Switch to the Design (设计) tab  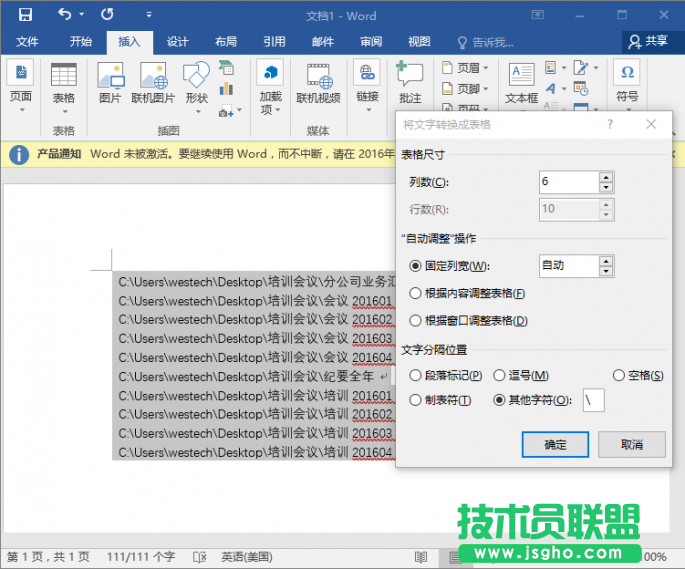point(177,42)
